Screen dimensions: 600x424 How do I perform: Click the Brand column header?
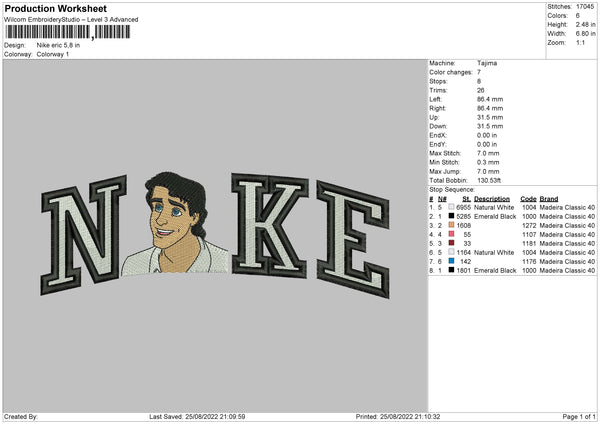[x=549, y=199]
